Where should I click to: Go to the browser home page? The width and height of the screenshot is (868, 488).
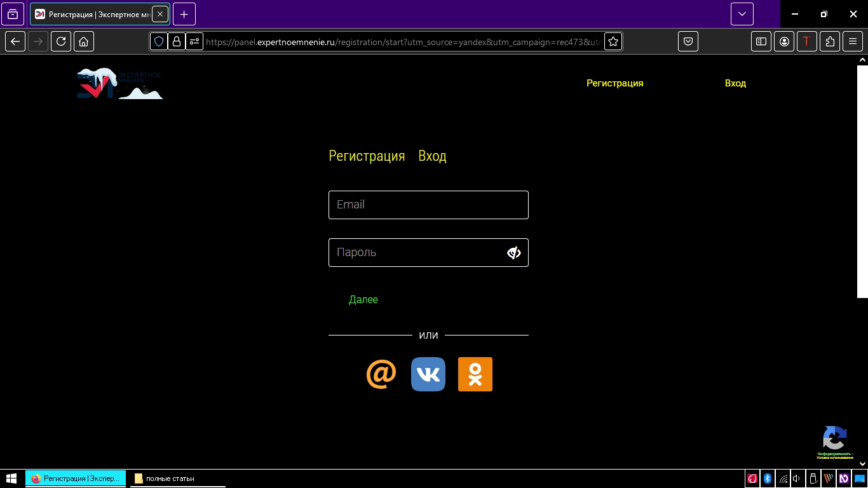pyautogui.click(x=84, y=41)
